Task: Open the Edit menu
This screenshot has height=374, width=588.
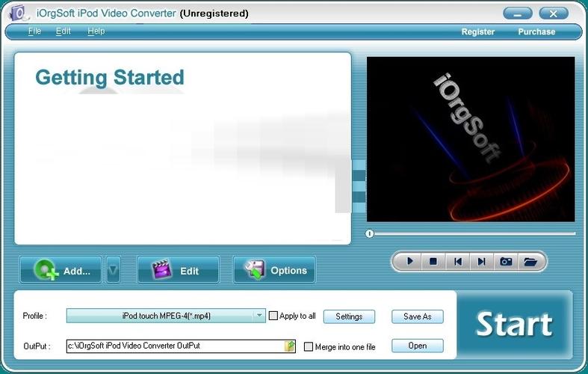Action: (x=63, y=31)
